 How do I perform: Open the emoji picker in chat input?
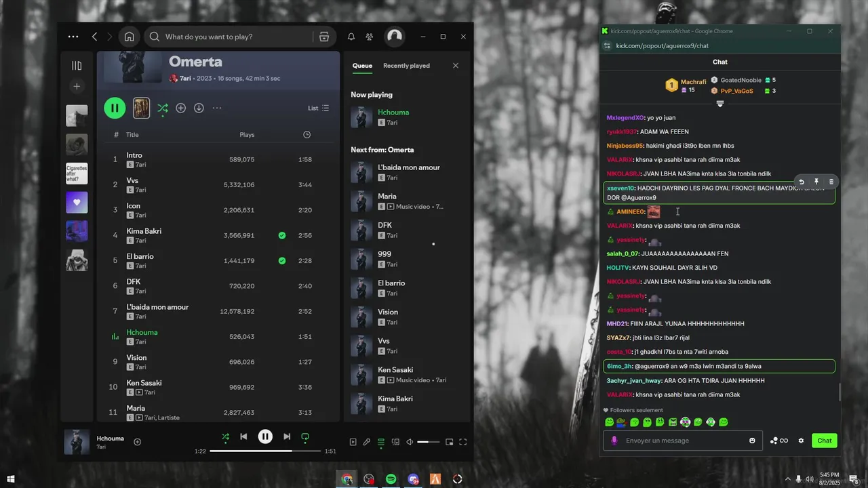752,441
